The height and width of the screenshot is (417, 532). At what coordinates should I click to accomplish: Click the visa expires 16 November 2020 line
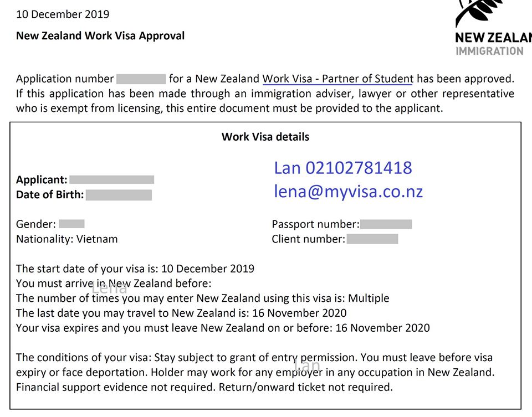tap(223, 328)
